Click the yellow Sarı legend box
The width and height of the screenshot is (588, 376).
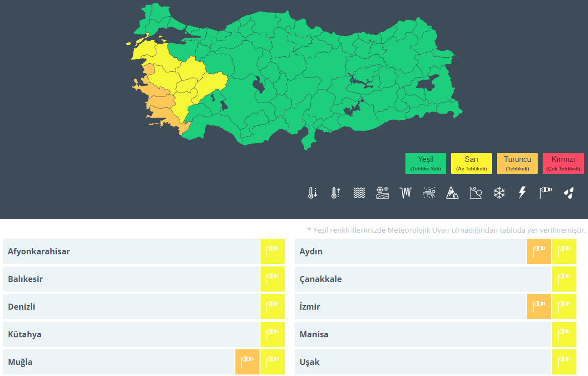(x=471, y=163)
